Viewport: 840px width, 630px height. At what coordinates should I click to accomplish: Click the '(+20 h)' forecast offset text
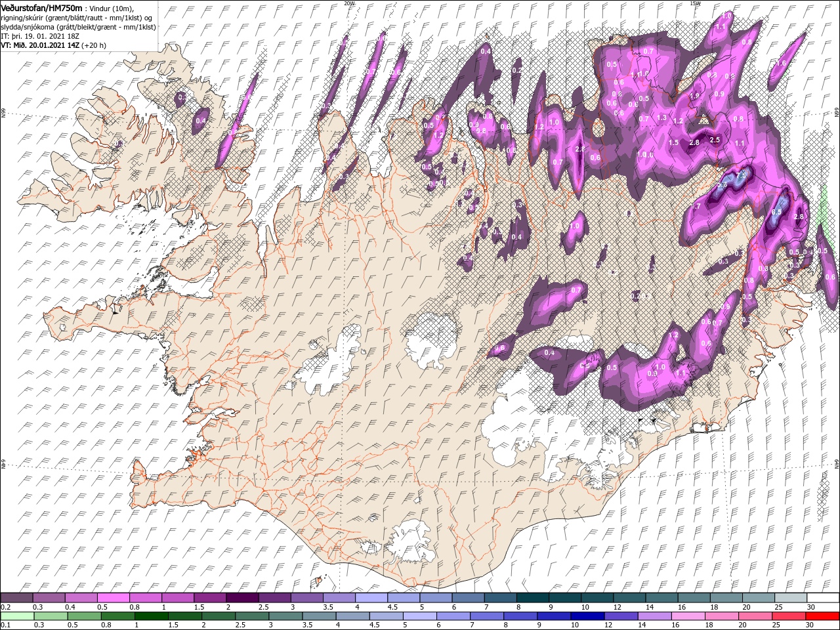(94, 45)
